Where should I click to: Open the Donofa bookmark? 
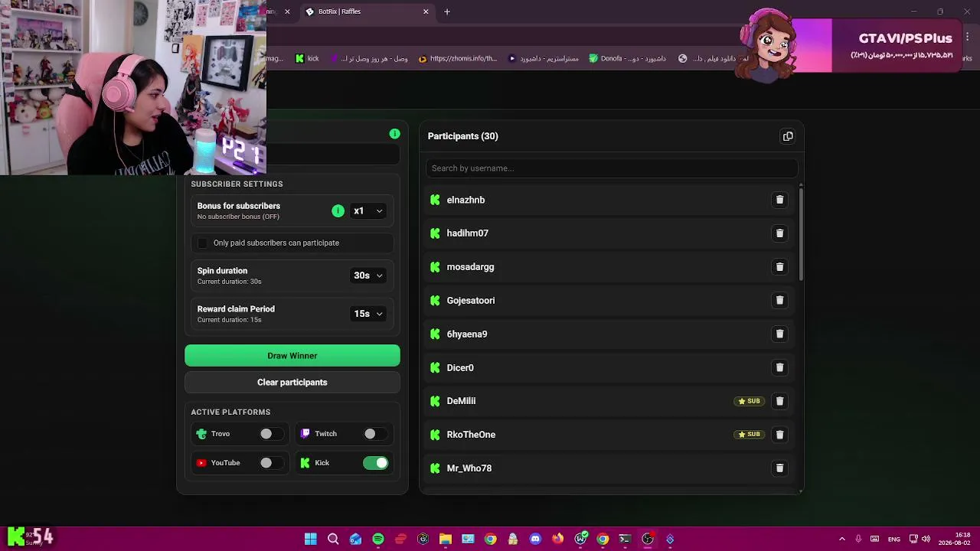[627, 58]
